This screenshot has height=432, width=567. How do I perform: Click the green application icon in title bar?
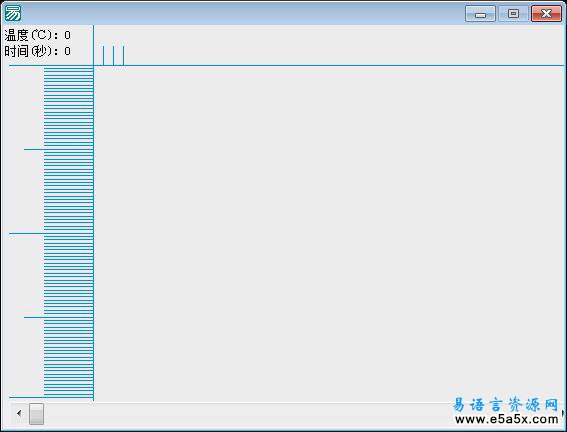point(12,13)
